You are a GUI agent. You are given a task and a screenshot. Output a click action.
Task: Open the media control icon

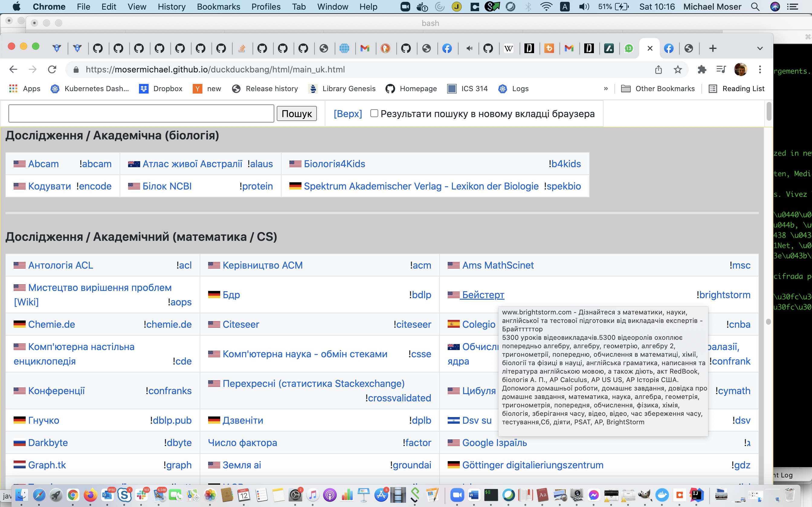click(721, 69)
